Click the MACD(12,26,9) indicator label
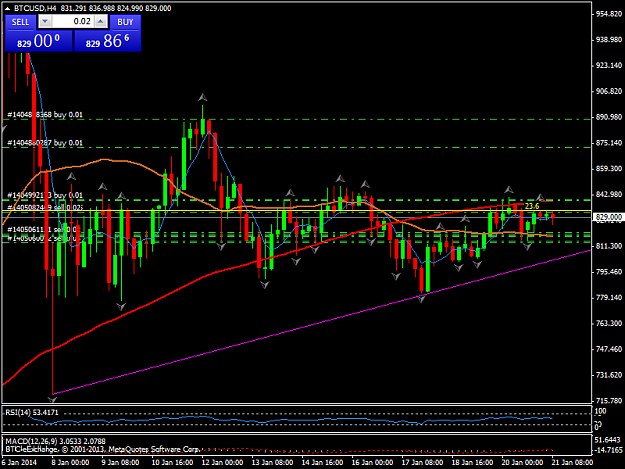 (x=55, y=441)
